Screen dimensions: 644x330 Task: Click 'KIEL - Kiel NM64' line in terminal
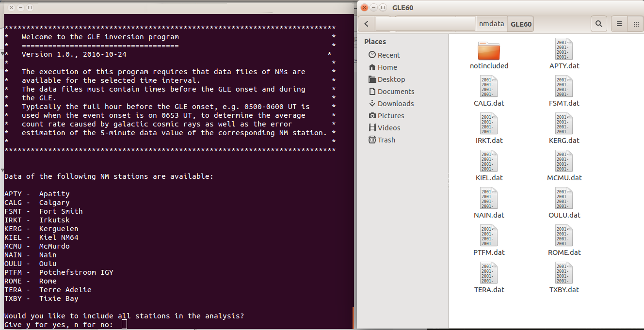[x=41, y=237]
